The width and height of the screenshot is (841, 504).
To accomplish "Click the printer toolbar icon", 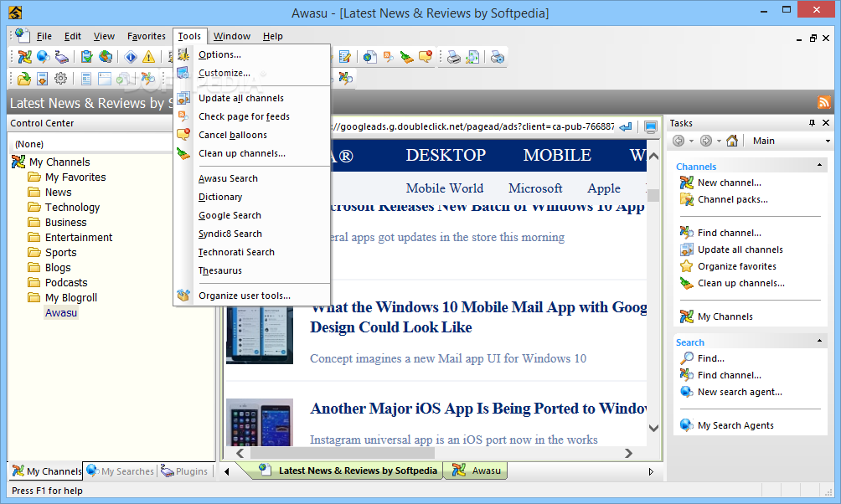I will [x=454, y=56].
